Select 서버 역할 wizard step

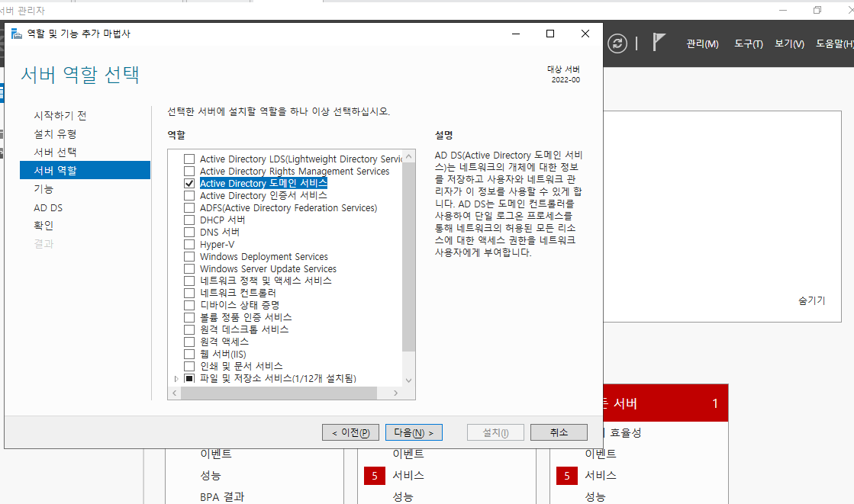85,170
